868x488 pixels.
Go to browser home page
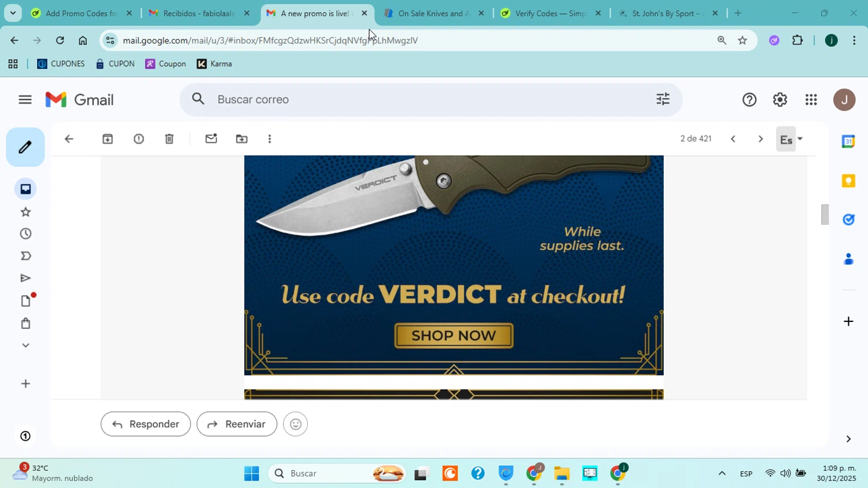click(x=83, y=41)
